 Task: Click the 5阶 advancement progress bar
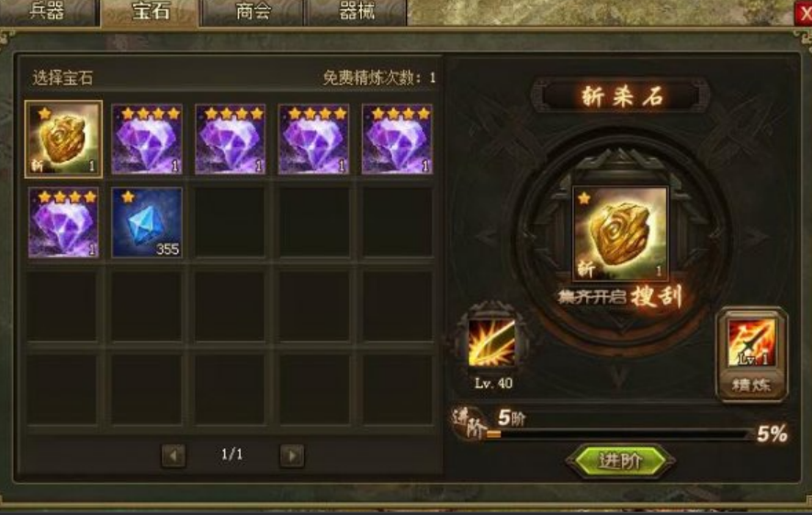click(620, 434)
